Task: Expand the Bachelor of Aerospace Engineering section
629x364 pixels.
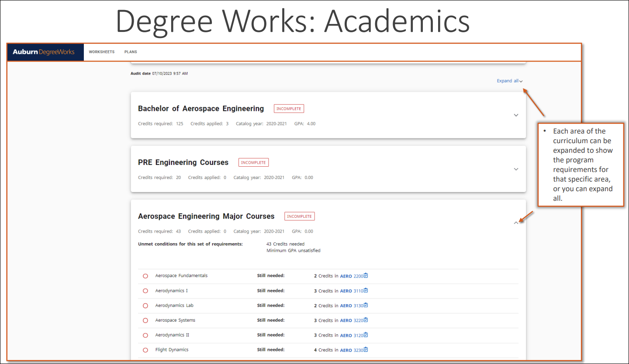Action: [516, 115]
